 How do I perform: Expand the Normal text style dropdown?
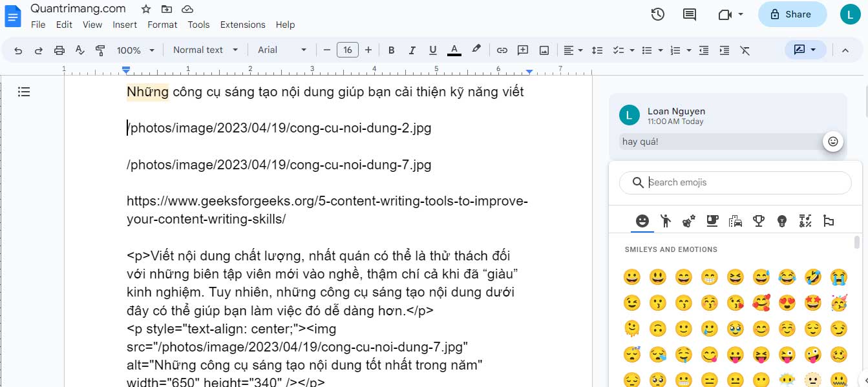tap(205, 50)
